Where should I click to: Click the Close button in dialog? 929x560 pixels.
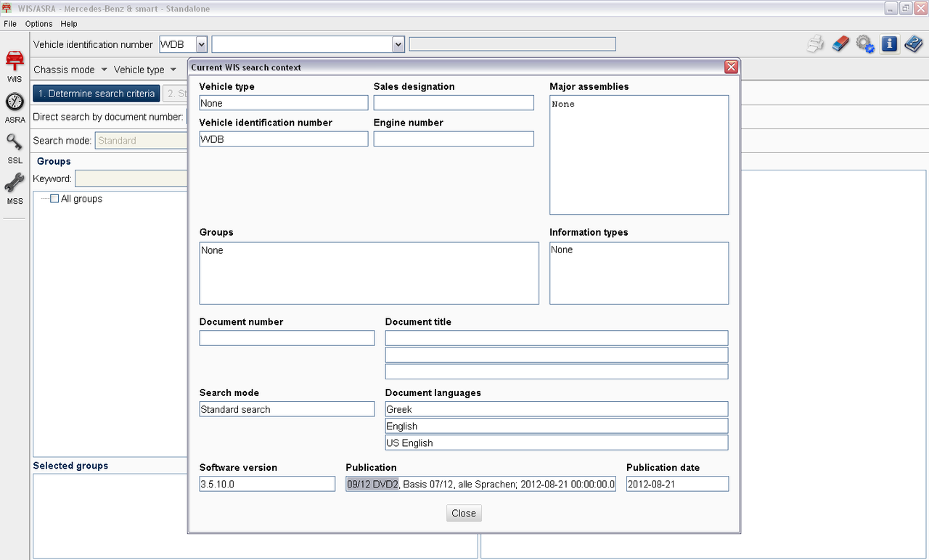pyautogui.click(x=464, y=513)
